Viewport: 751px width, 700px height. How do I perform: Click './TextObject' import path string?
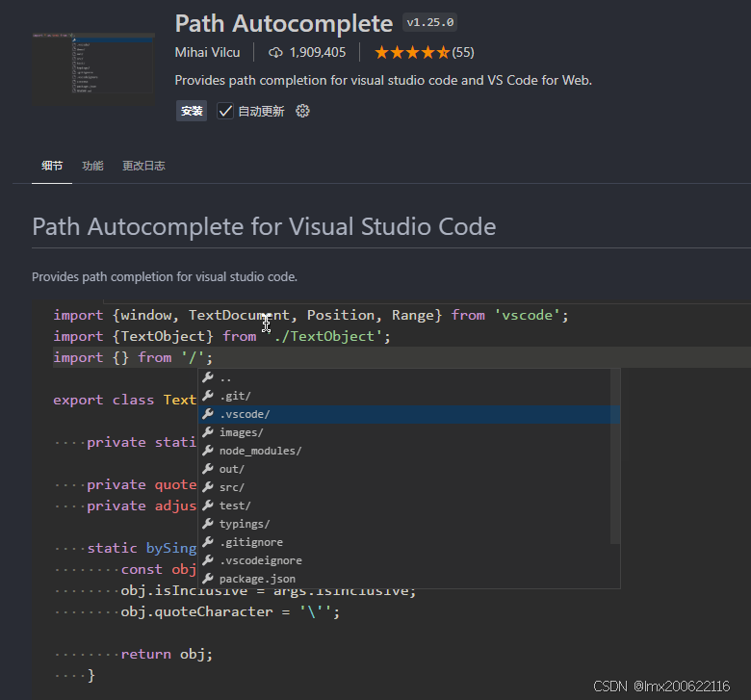click(324, 336)
